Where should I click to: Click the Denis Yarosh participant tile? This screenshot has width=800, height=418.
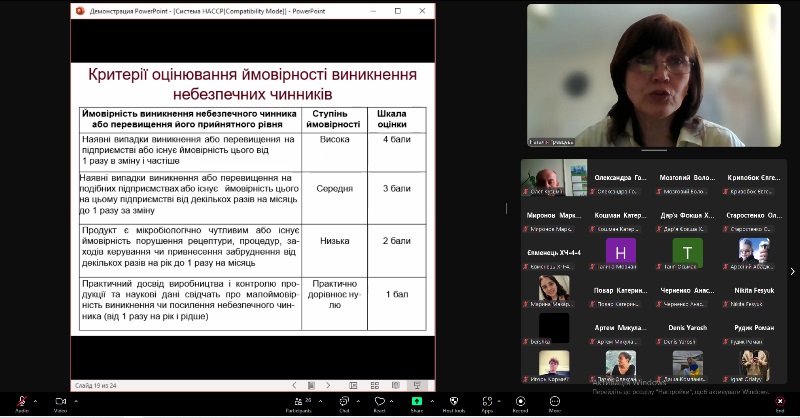tap(687, 328)
